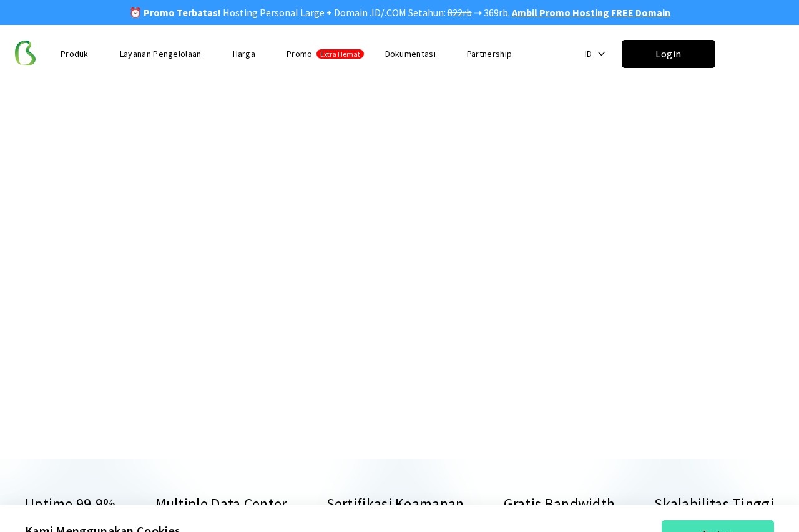The image size is (799, 532).
Task: Click the Gratis Bandwidth feature
Action: tap(559, 503)
